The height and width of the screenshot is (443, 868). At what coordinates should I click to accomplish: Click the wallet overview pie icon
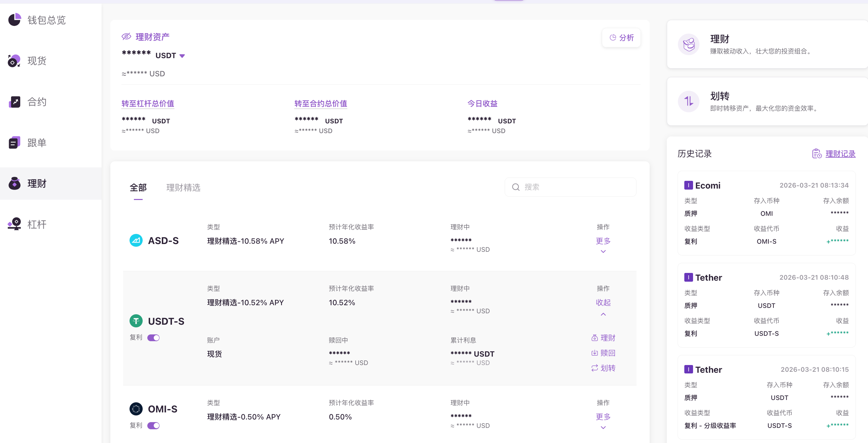(x=14, y=19)
